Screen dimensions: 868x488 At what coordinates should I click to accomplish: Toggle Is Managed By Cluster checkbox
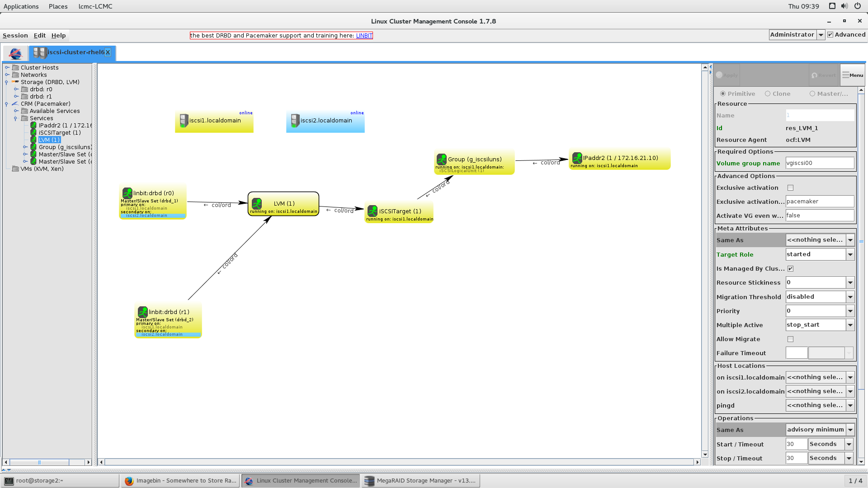[x=791, y=268]
